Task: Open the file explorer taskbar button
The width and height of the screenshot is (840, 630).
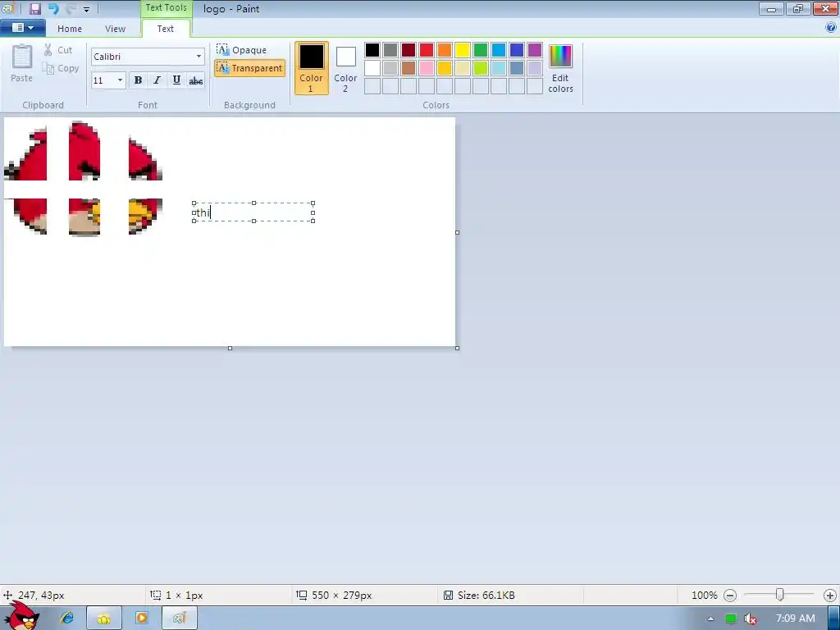Action: point(104,619)
